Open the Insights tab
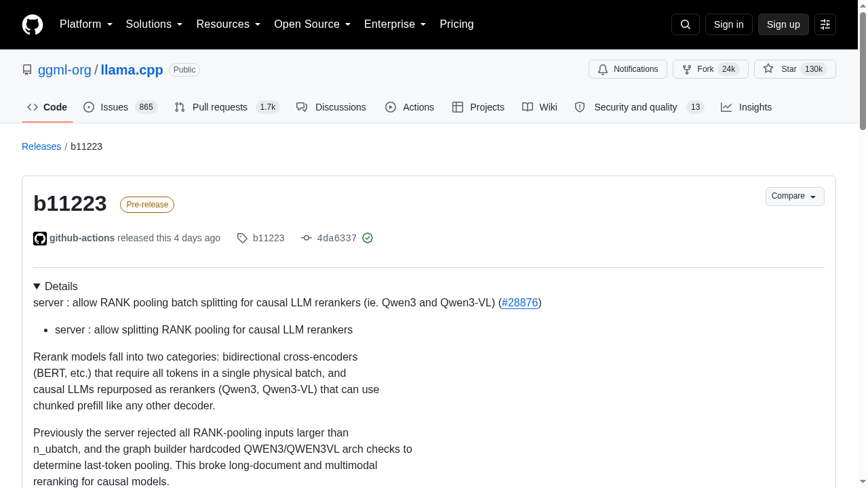 tap(746, 107)
